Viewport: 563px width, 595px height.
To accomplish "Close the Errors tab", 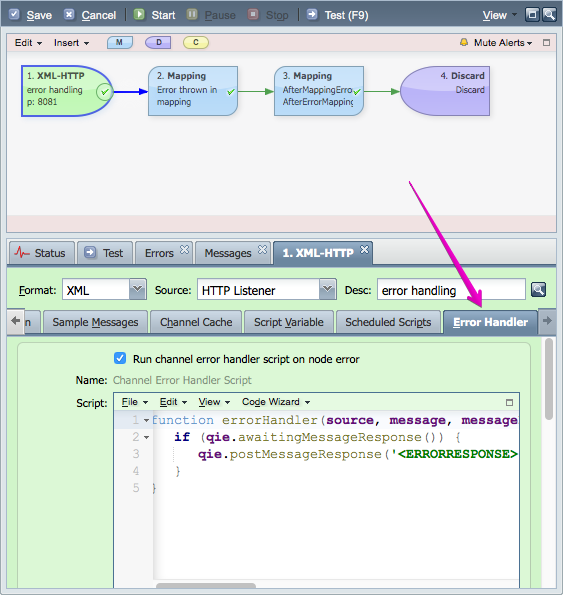I will point(184,250).
